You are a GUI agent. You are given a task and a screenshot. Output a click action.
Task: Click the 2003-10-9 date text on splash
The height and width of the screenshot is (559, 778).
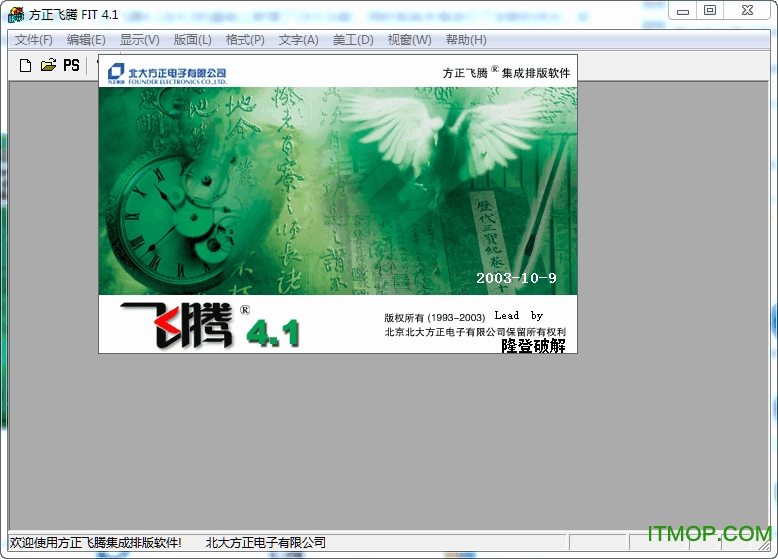click(x=516, y=277)
